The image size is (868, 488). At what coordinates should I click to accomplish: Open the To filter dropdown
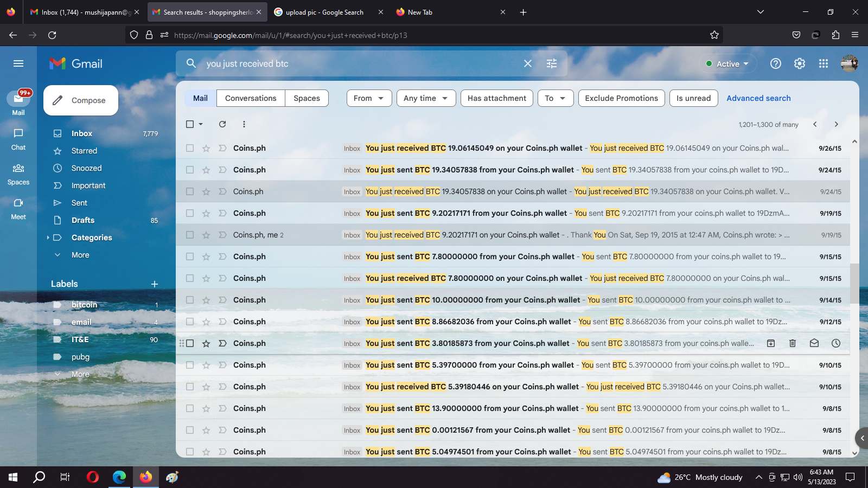point(556,98)
